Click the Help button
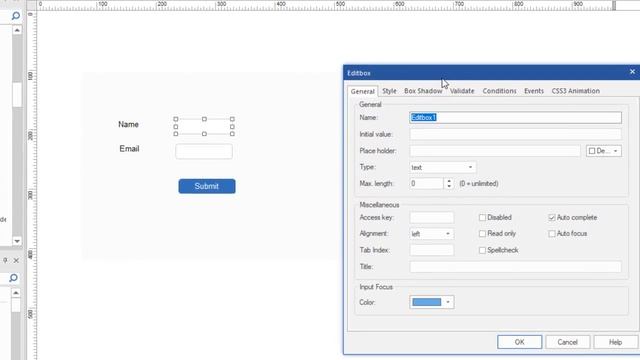 616,342
